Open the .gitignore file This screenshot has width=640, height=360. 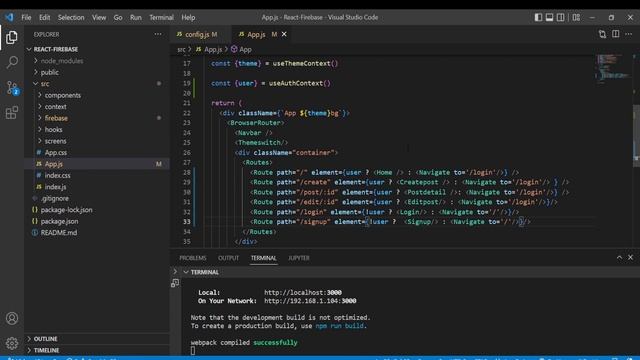coord(97,198)
